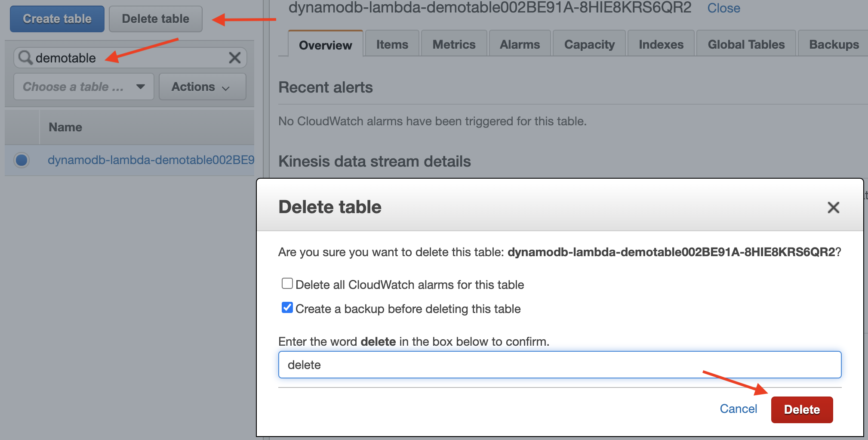This screenshot has height=440, width=868.
Task: Select the radio button next to the demo table
Action: [x=21, y=160]
